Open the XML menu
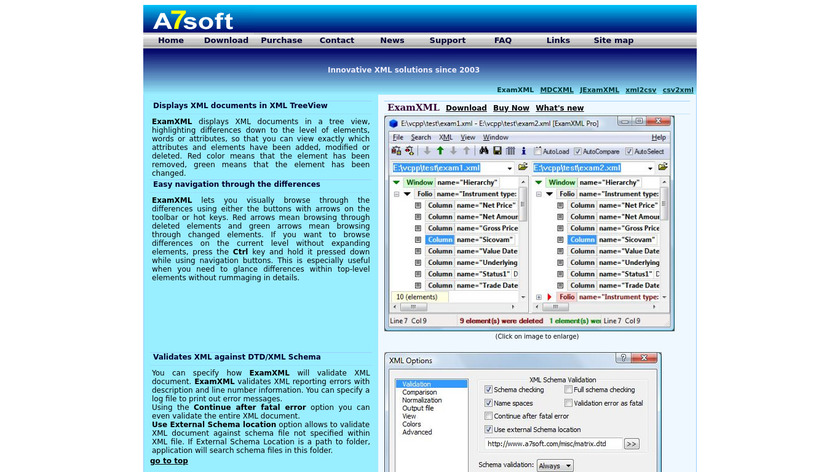Image resolution: width=840 pixels, height=472 pixels. 446,137
